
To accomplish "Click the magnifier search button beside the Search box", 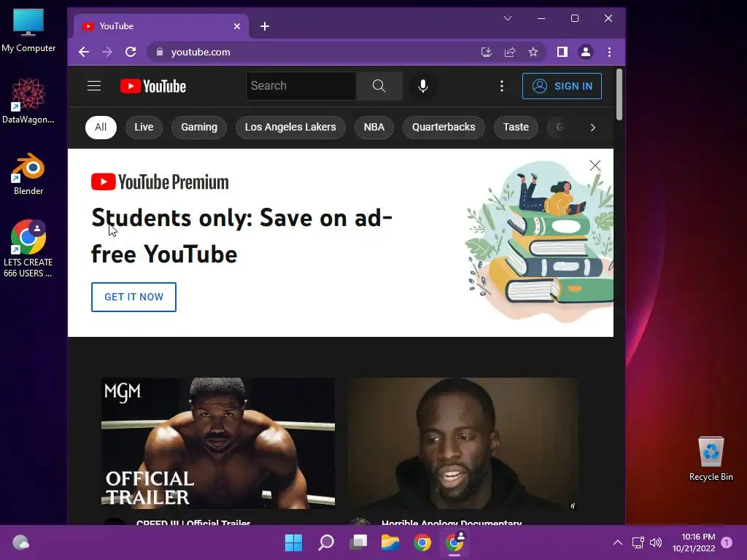I will coord(379,86).
